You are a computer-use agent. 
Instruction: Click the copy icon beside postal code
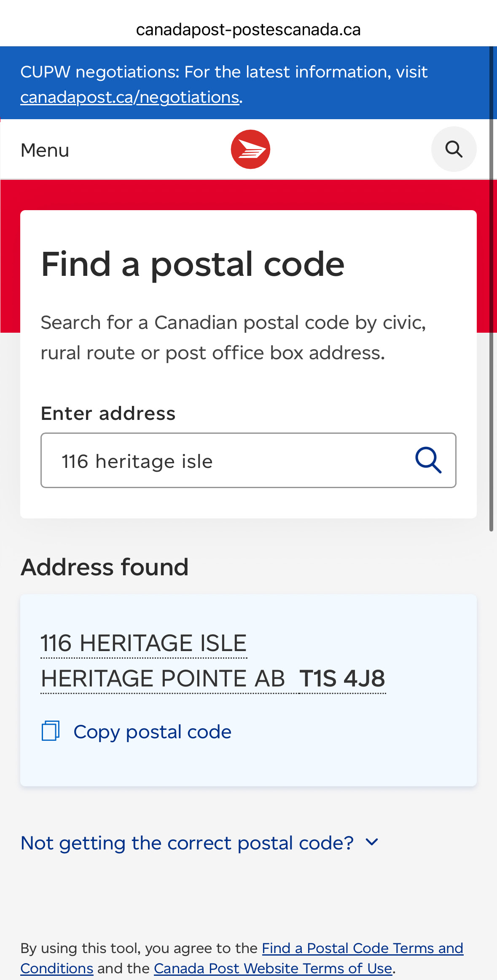tap(51, 731)
